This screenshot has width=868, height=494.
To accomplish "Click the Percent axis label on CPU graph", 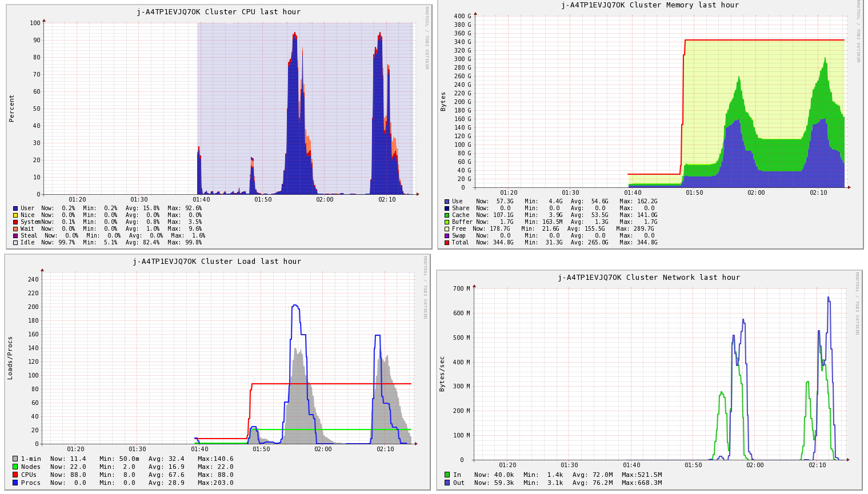I will tap(11, 109).
